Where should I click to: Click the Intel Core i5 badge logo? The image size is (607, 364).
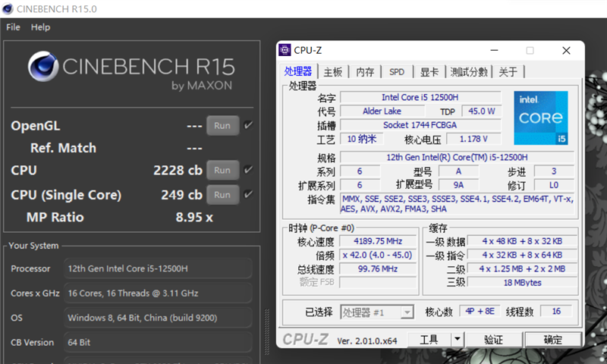541,118
